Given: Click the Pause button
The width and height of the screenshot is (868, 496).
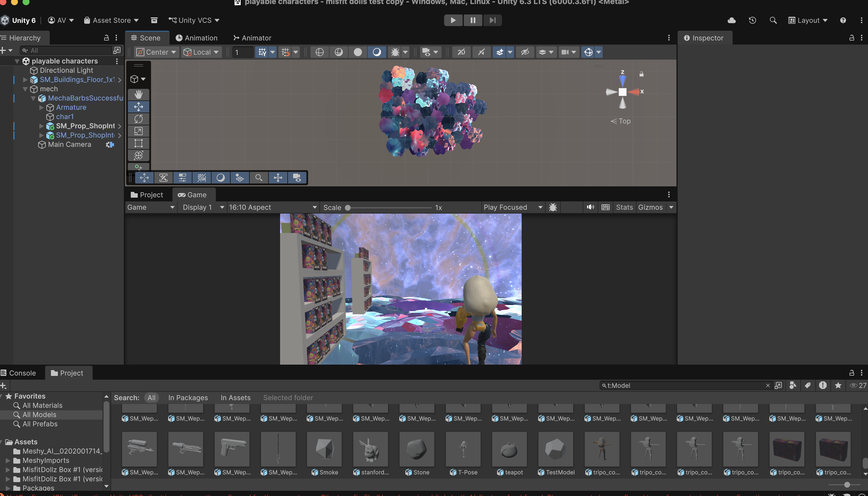Looking at the screenshot, I should 473,20.
